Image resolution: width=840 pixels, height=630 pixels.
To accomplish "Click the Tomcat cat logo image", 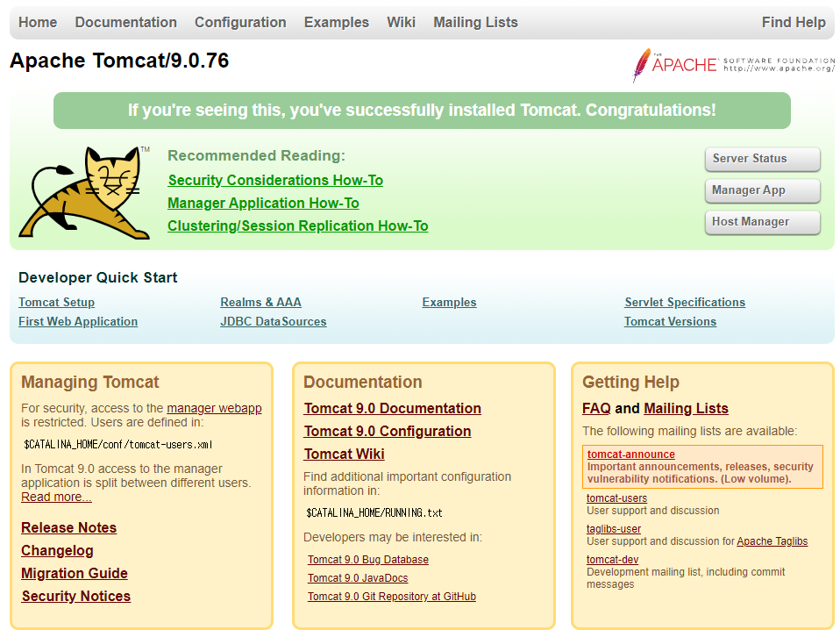I will tap(85, 192).
